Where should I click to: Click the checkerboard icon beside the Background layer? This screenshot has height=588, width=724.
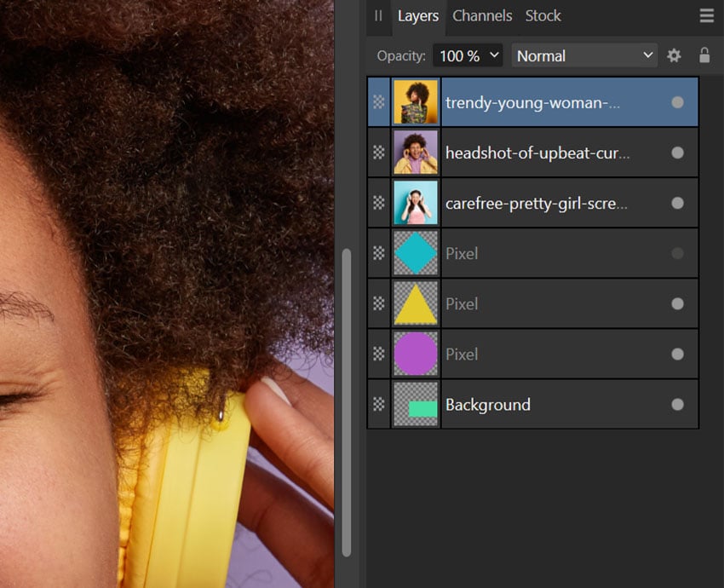[x=377, y=404]
